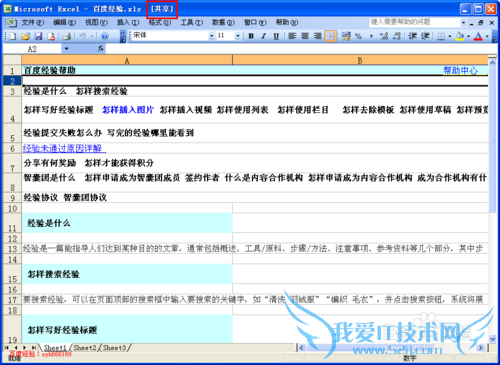Select the Sheet1 tab

coord(55,348)
